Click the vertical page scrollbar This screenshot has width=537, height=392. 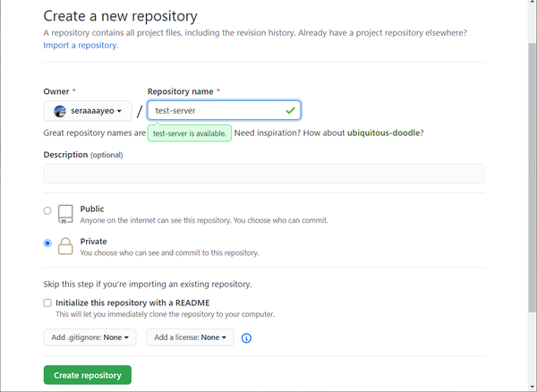point(533,177)
